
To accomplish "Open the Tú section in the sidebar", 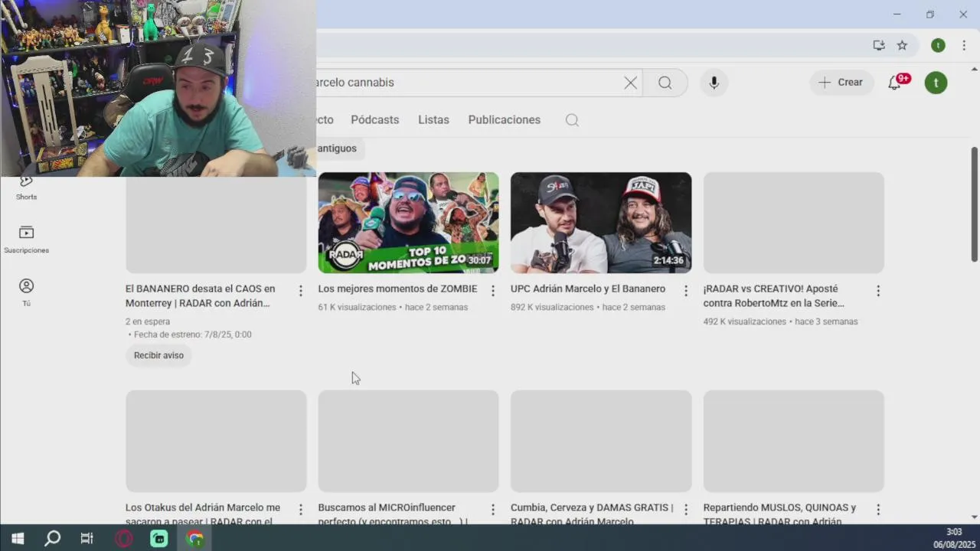I will click(26, 292).
